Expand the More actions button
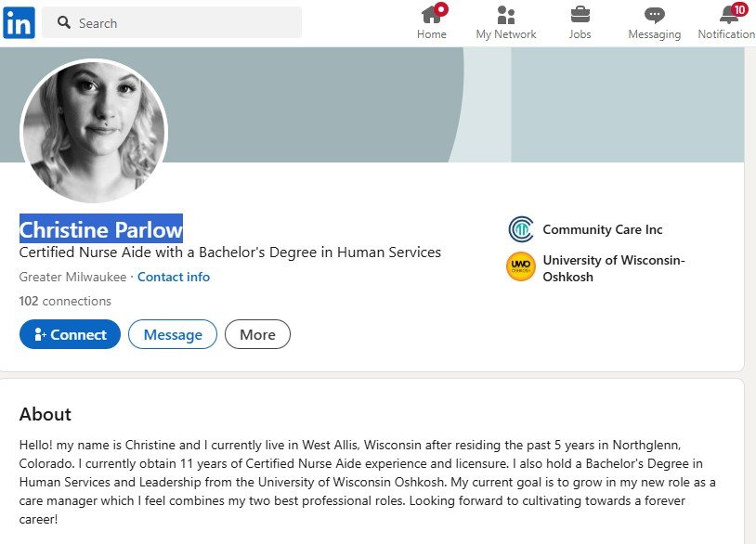 click(257, 334)
